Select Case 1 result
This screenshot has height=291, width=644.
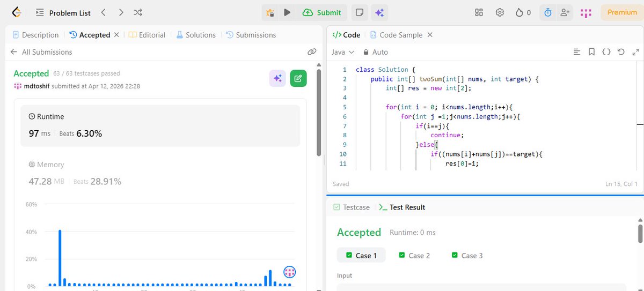click(361, 256)
